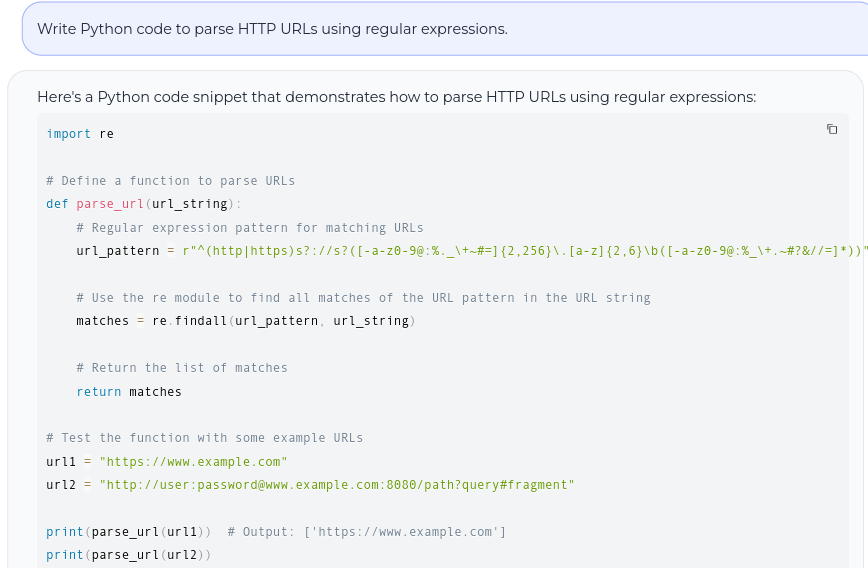Click the parse_url function name in the definition
Screen dimensions: 868x568
(110, 204)
